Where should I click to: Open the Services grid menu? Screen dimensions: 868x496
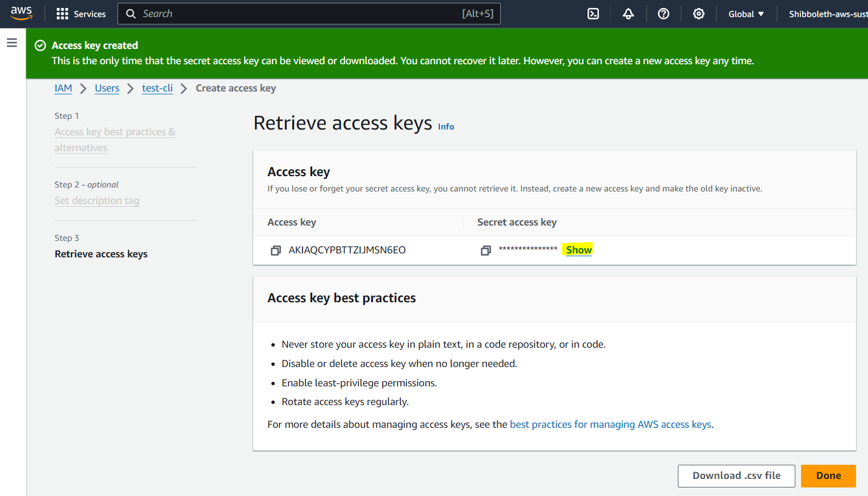click(81, 14)
